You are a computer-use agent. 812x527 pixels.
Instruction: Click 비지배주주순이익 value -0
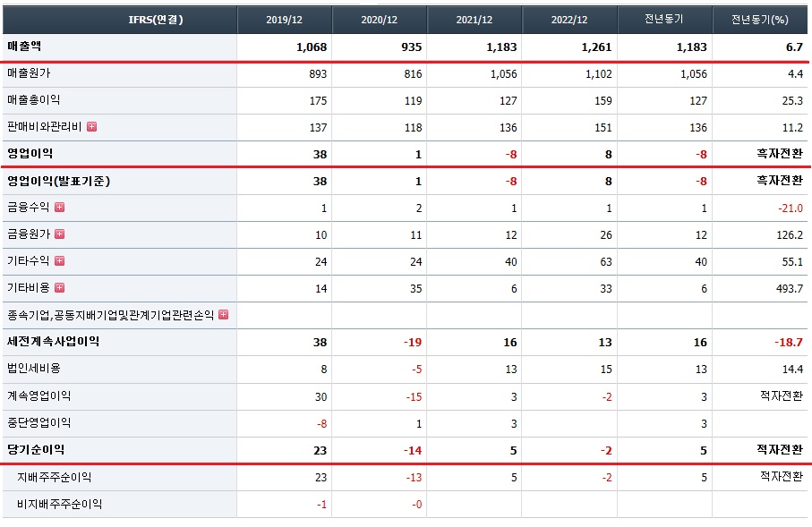tap(417, 505)
